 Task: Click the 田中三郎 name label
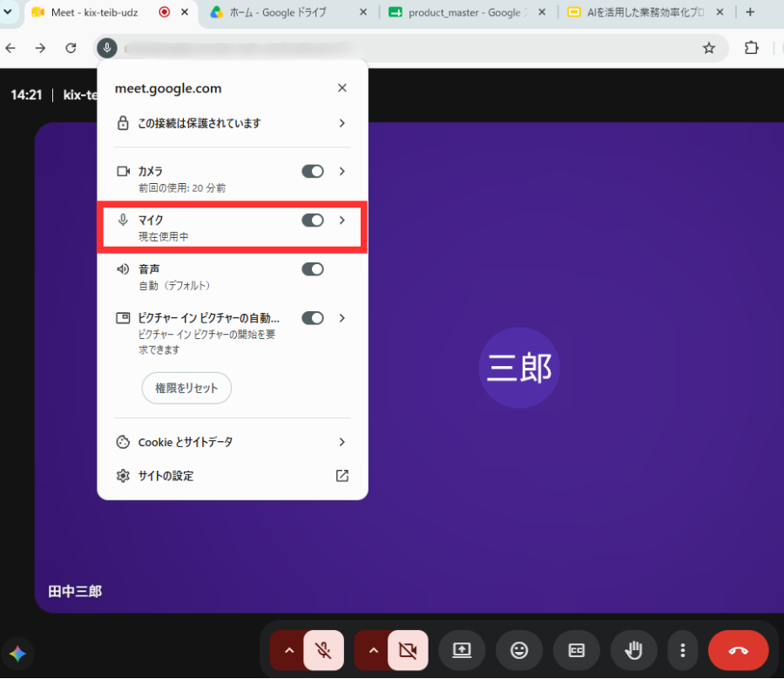click(x=75, y=592)
